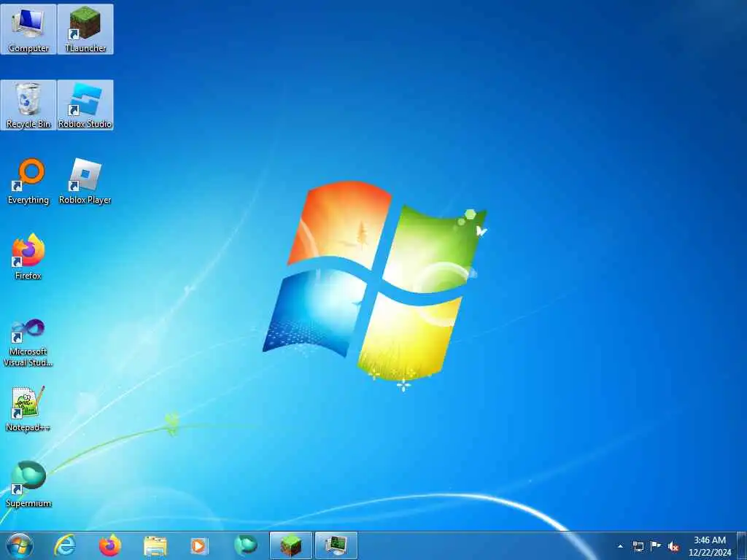Open Windows Media Player from taskbar
Screen dimensions: 747x560
[200, 545]
